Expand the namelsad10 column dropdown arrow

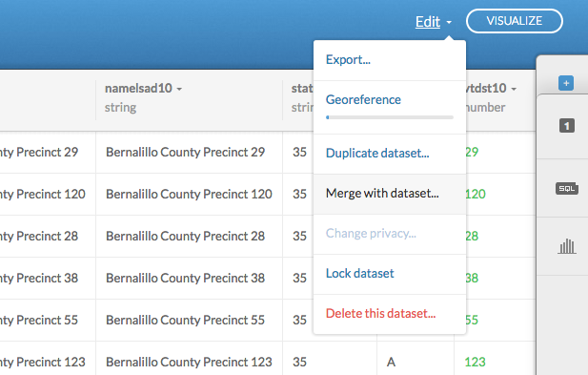[179, 90]
